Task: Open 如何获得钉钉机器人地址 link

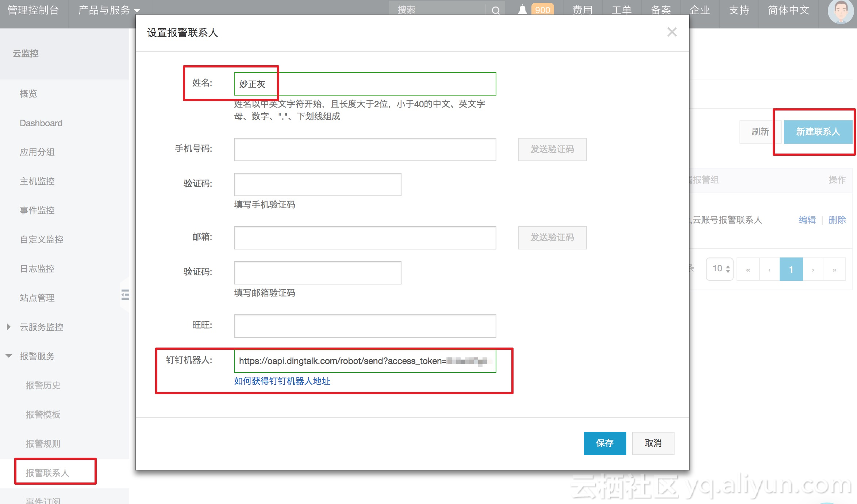Action: (x=282, y=381)
